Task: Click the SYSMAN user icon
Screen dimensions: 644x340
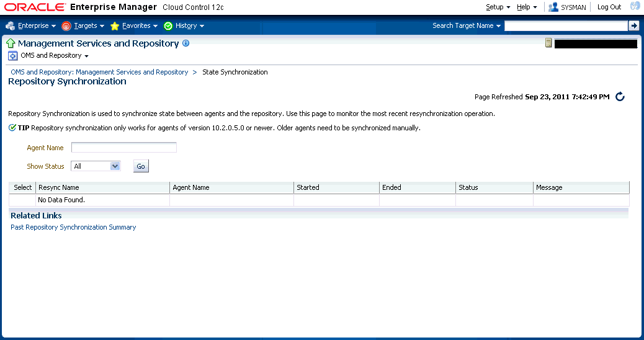Action: tap(553, 7)
